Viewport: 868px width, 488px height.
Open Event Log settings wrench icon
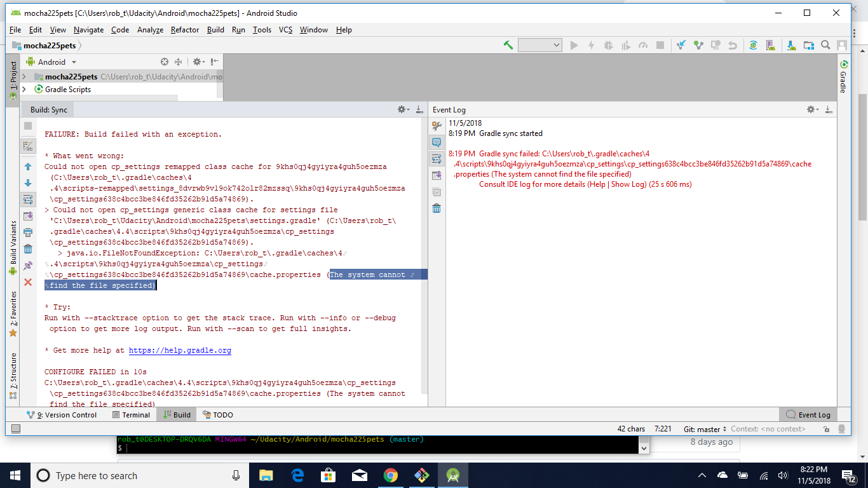click(437, 126)
